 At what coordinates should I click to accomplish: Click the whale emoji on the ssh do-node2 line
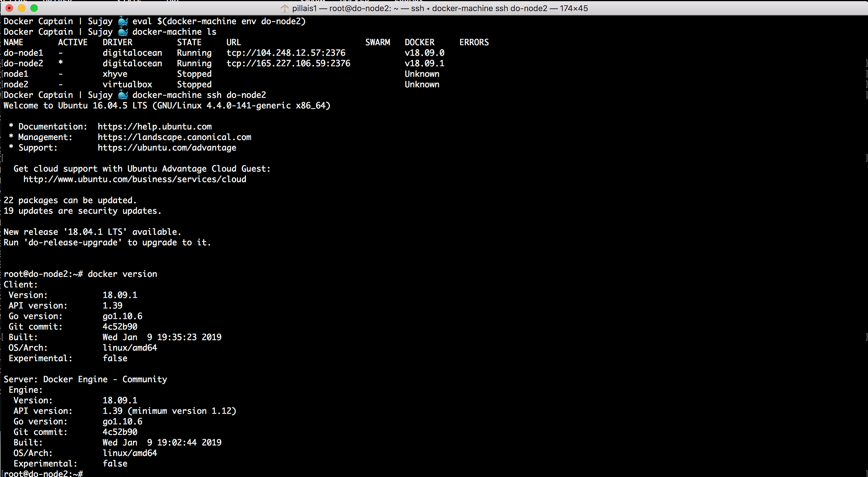(x=123, y=95)
